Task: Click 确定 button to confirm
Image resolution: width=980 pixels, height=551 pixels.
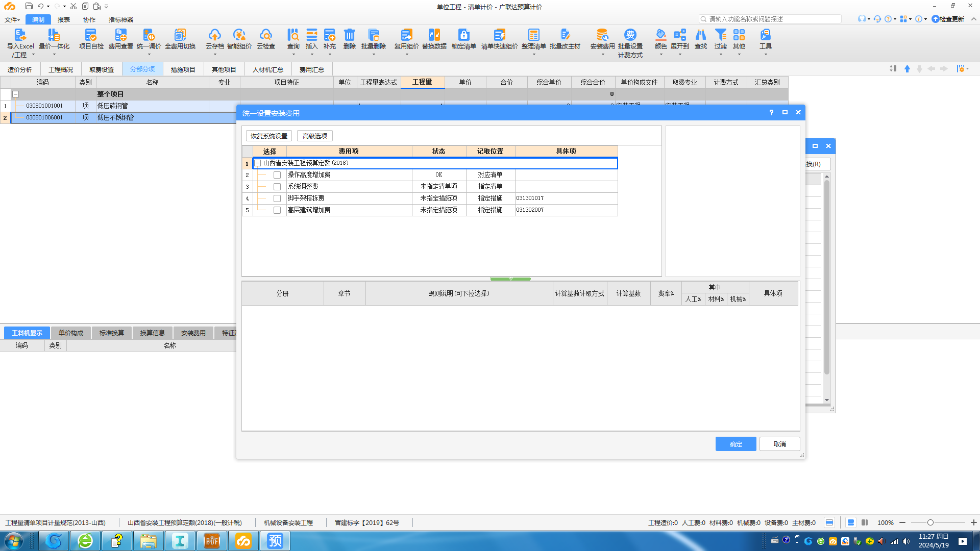Action: click(736, 444)
